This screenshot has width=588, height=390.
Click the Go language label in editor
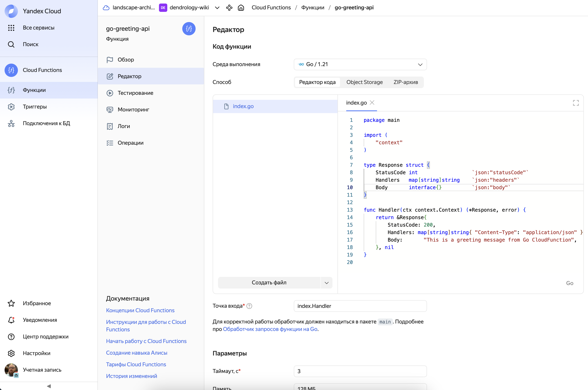(569, 283)
